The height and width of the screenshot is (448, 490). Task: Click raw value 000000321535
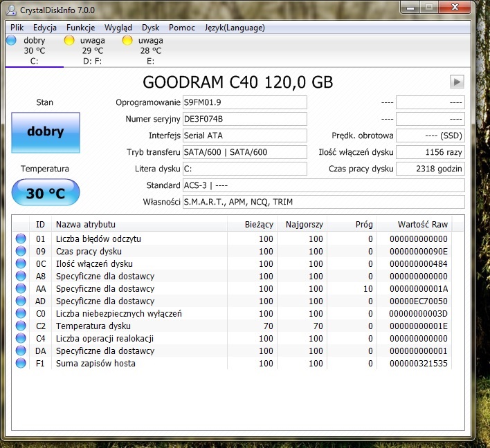[x=419, y=364]
